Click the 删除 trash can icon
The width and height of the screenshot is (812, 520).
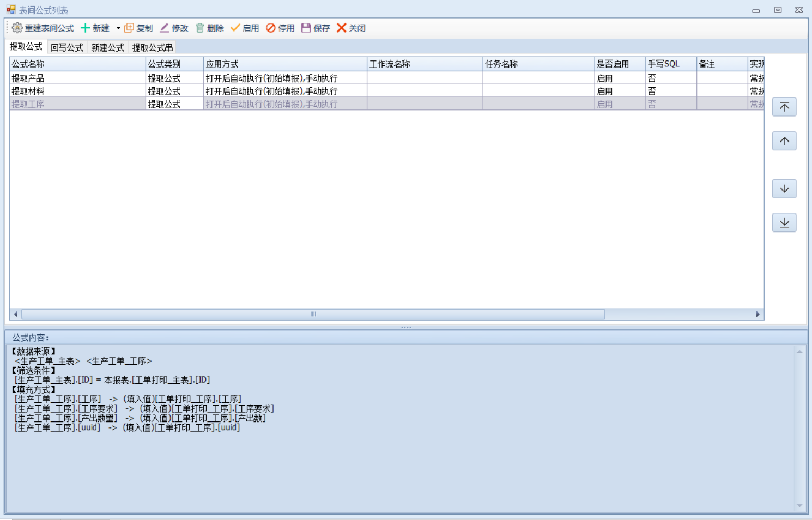tap(200, 28)
